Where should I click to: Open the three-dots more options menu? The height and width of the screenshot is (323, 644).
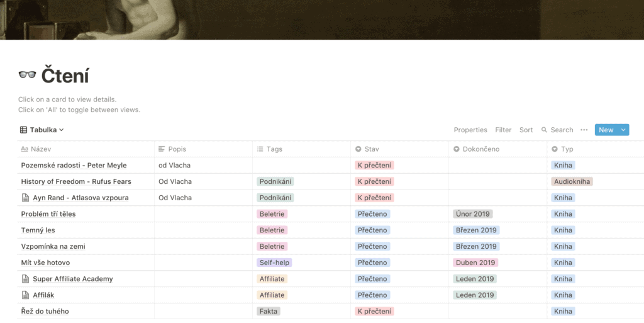pyautogui.click(x=584, y=130)
